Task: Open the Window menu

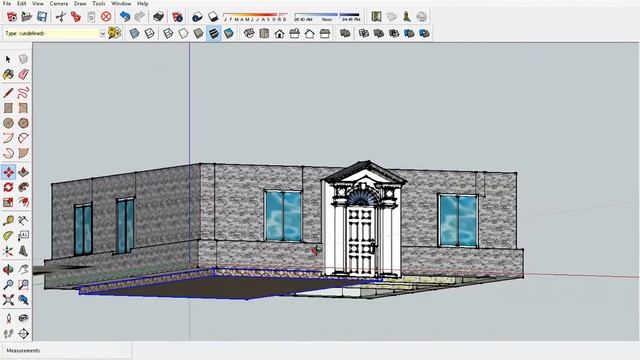Action: click(121, 3)
